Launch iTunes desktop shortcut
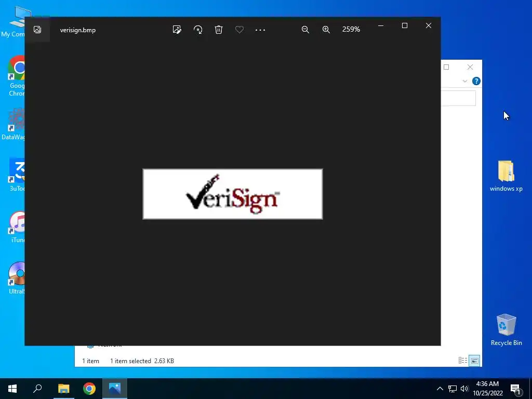The height and width of the screenshot is (399, 532). point(17,227)
